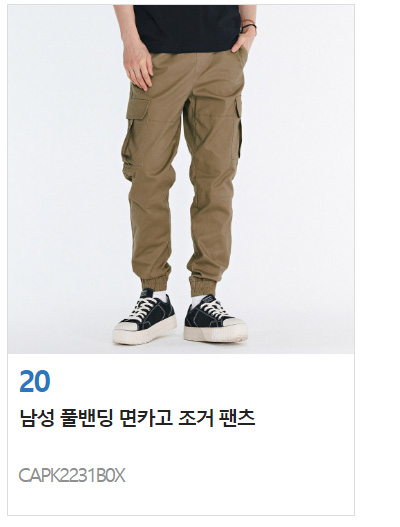Open the 남성 풀밴딩 면카고 조거 팬츠 title link
Screen dimensions: 400x527
pos(137,418)
